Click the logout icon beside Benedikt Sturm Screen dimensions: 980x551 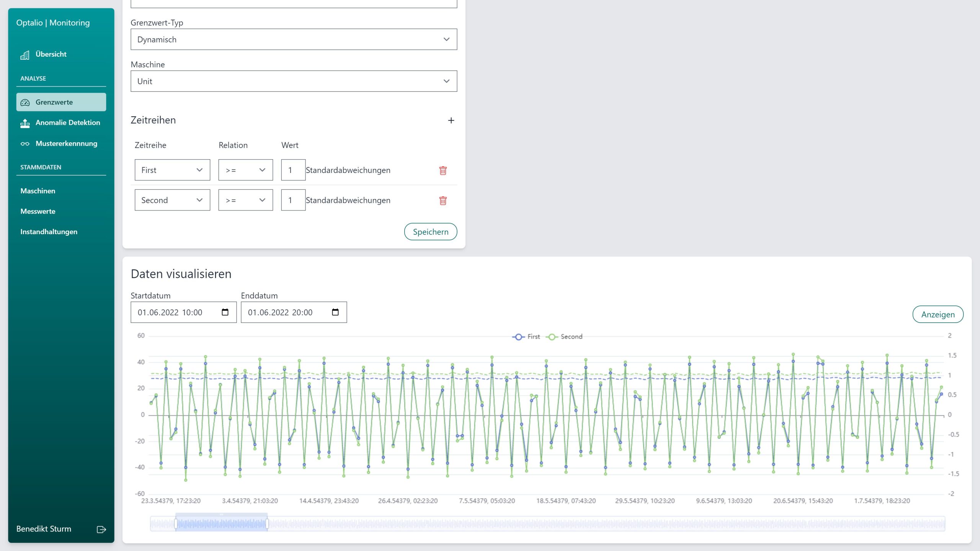click(101, 530)
